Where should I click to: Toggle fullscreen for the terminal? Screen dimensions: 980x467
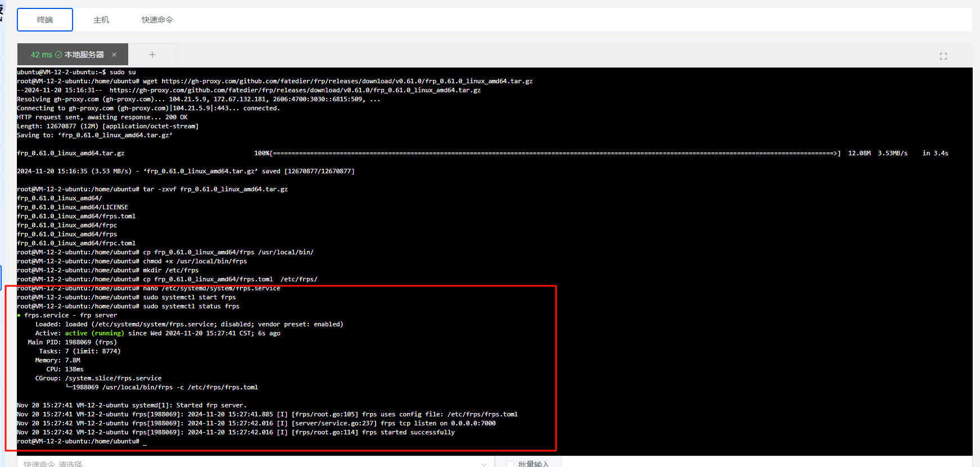click(x=943, y=56)
